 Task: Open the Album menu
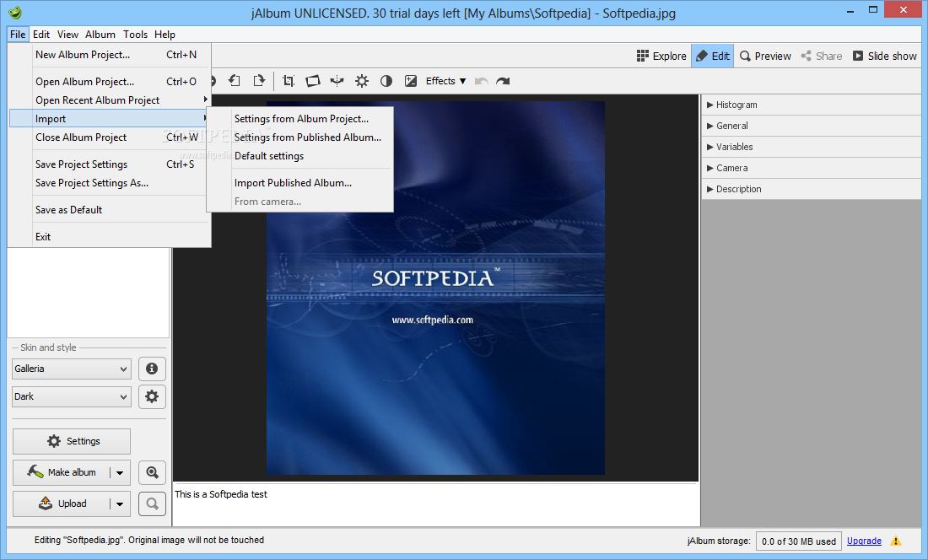pyautogui.click(x=100, y=35)
